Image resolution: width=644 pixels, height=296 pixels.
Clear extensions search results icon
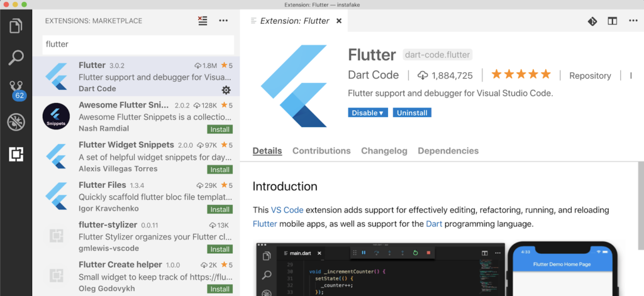pos(203,21)
